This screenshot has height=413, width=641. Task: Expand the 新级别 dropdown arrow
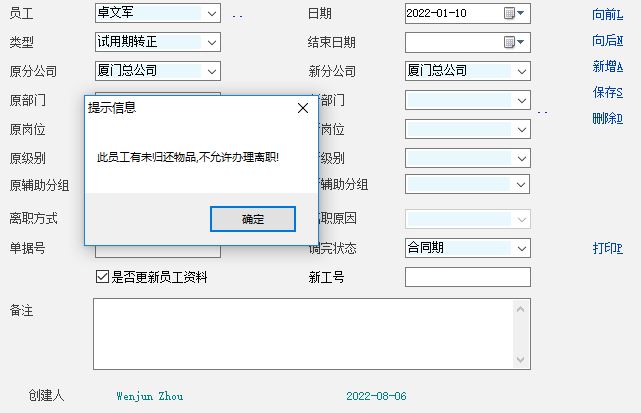coord(521,158)
